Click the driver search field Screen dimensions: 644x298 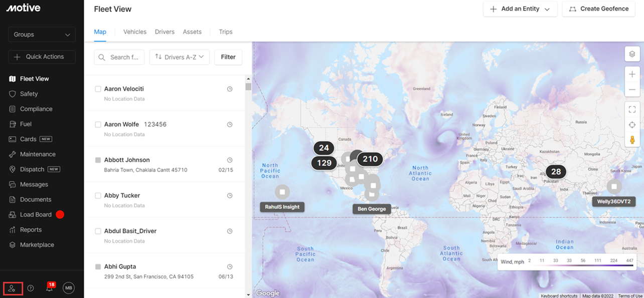(x=119, y=57)
